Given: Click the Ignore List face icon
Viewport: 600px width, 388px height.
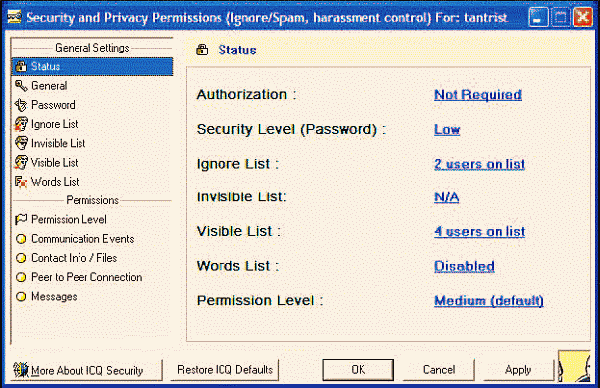Looking at the screenshot, I should tap(21, 124).
